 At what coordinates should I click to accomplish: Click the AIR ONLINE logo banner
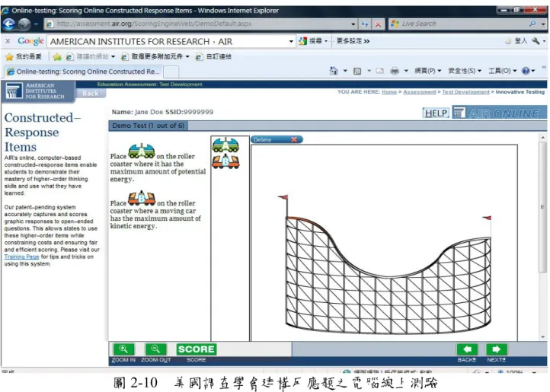(x=499, y=113)
